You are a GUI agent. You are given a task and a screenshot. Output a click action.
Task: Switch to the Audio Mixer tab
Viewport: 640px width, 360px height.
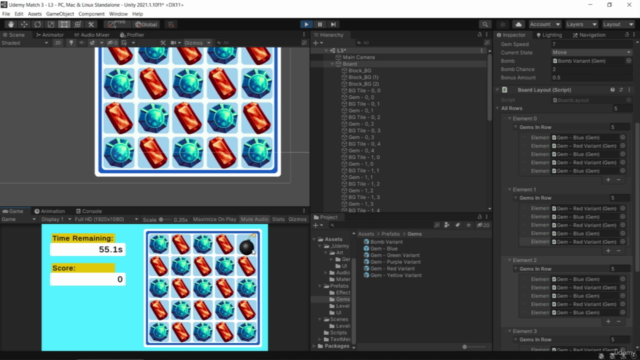[x=92, y=35]
